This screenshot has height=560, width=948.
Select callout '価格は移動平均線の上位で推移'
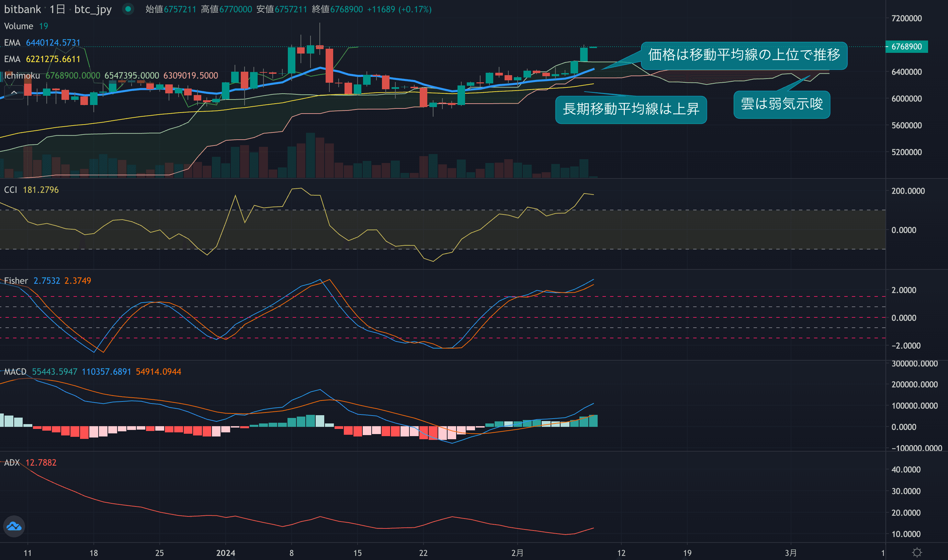click(x=744, y=55)
